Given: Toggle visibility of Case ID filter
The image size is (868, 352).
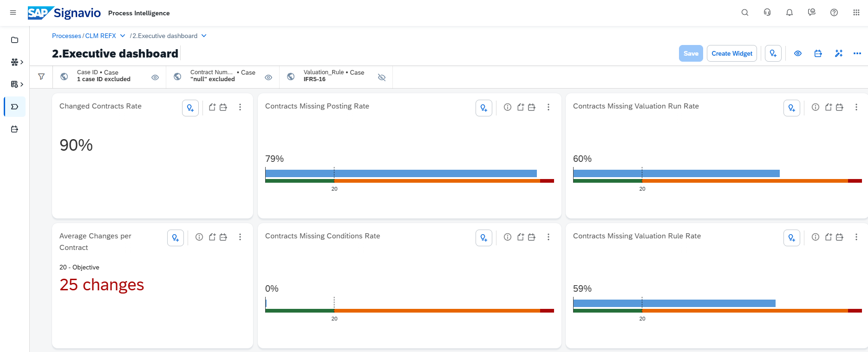Looking at the screenshot, I should (155, 77).
